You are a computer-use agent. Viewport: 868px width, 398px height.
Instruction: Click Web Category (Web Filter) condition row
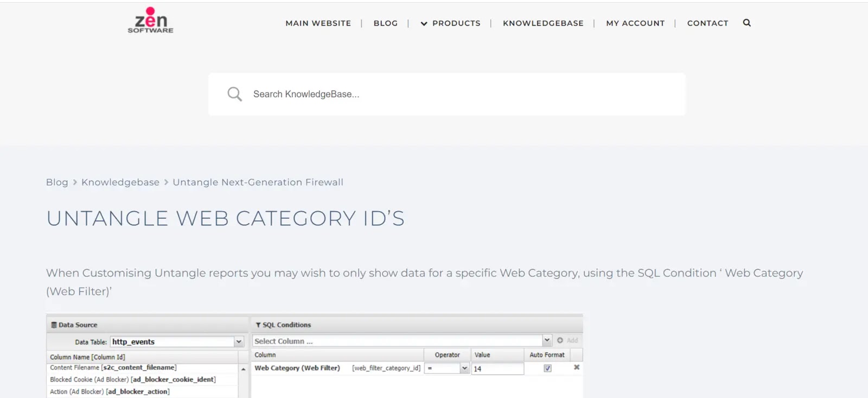[x=417, y=368]
